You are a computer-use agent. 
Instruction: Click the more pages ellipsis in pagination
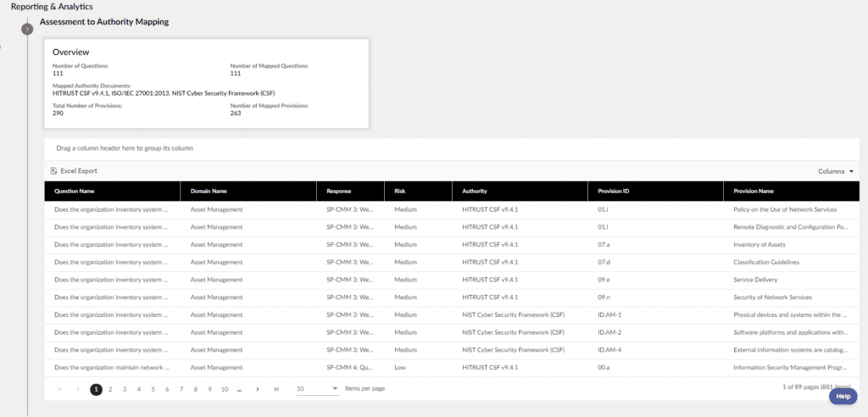(240, 389)
